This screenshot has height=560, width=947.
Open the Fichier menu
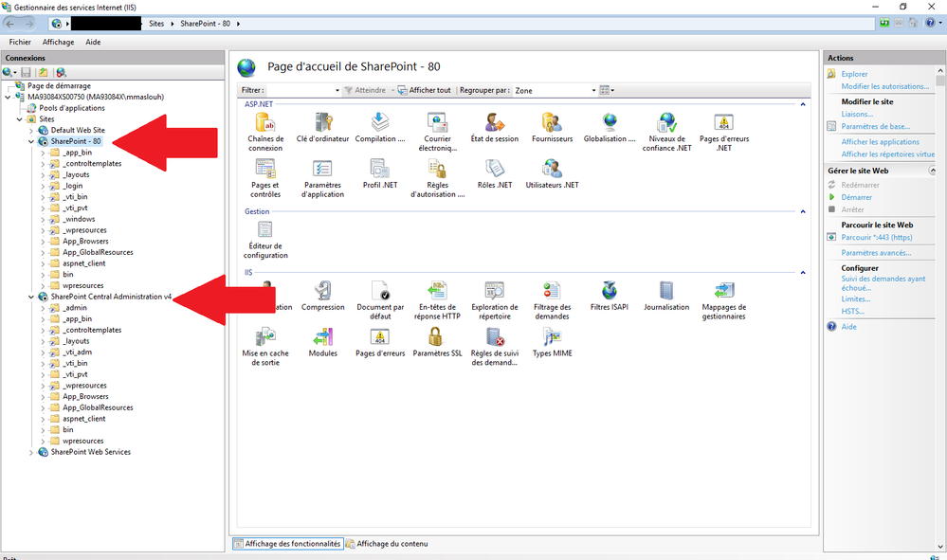[20, 43]
